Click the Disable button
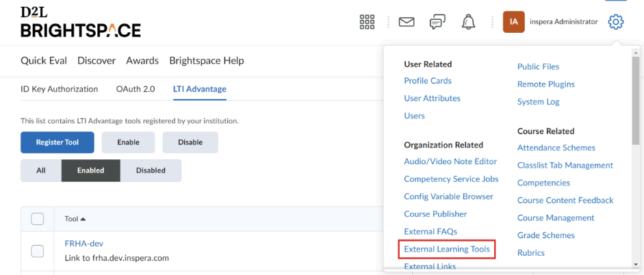This screenshot has height=275, width=644. (x=190, y=142)
